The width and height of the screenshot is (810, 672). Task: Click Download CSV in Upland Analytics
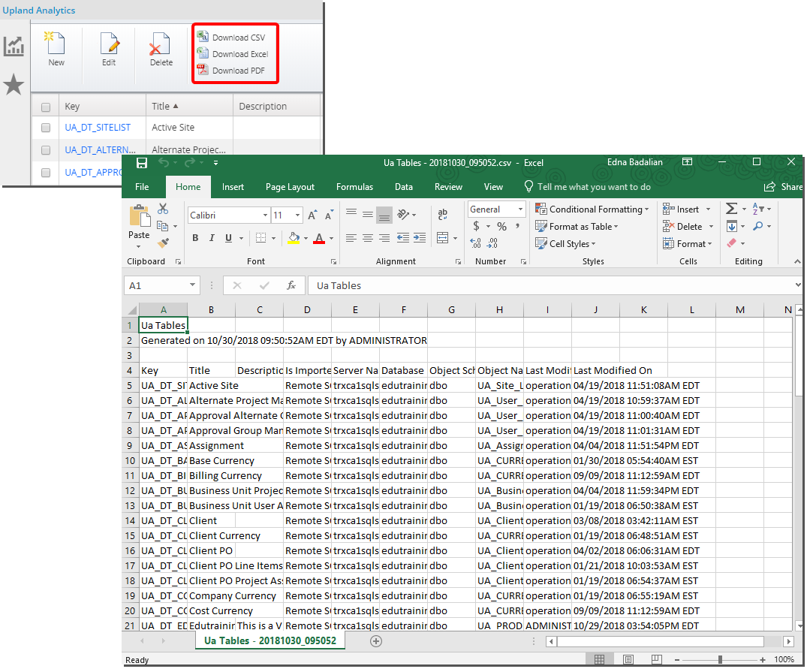pos(231,38)
